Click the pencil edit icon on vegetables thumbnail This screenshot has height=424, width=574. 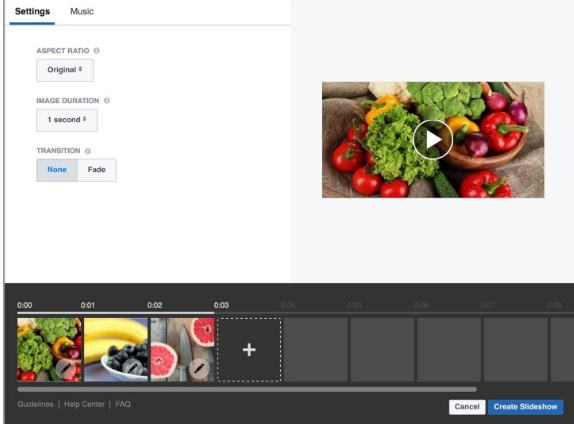66,368
